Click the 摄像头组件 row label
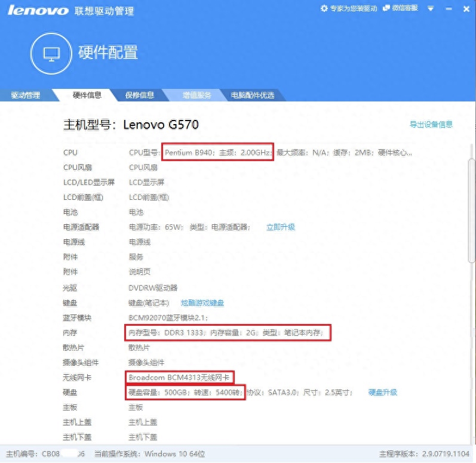 pyautogui.click(x=81, y=363)
